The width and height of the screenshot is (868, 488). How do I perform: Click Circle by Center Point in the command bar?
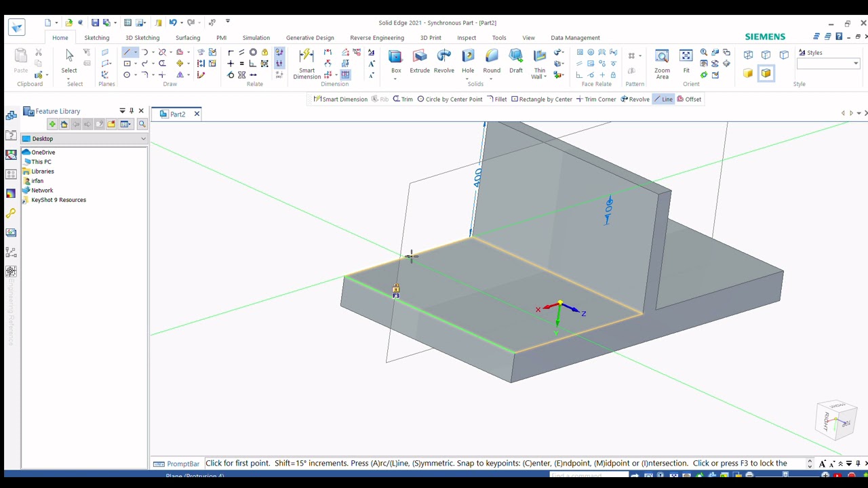450,100
